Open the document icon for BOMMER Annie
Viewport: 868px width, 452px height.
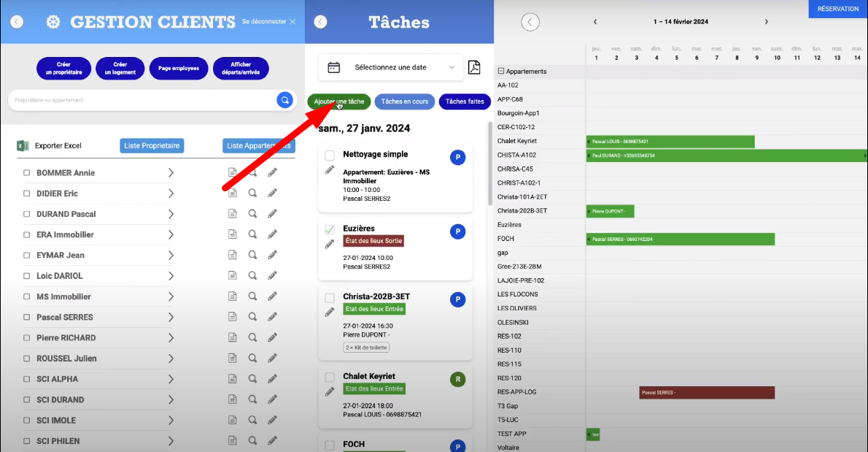tap(232, 173)
